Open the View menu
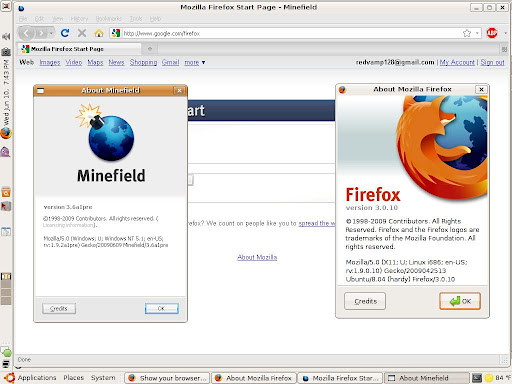 click(x=57, y=19)
